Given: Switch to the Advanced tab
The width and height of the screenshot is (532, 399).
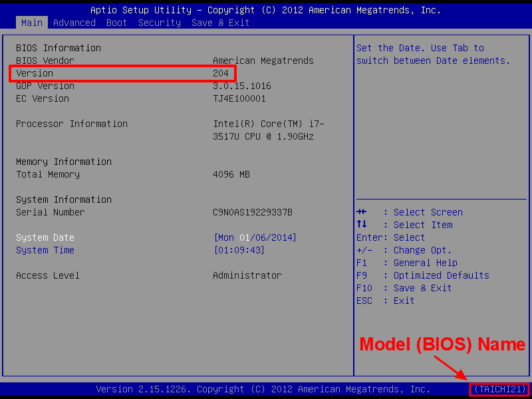Looking at the screenshot, I should 74,23.
